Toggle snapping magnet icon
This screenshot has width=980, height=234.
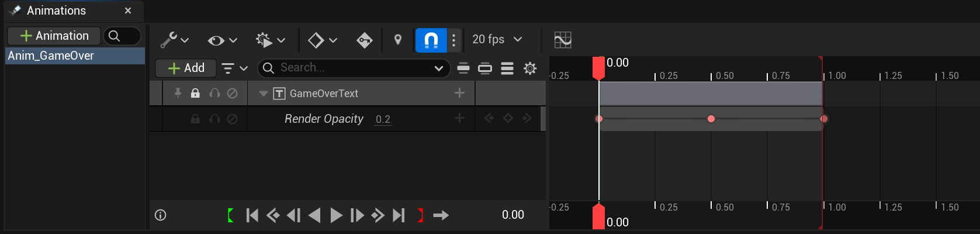point(431,40)
